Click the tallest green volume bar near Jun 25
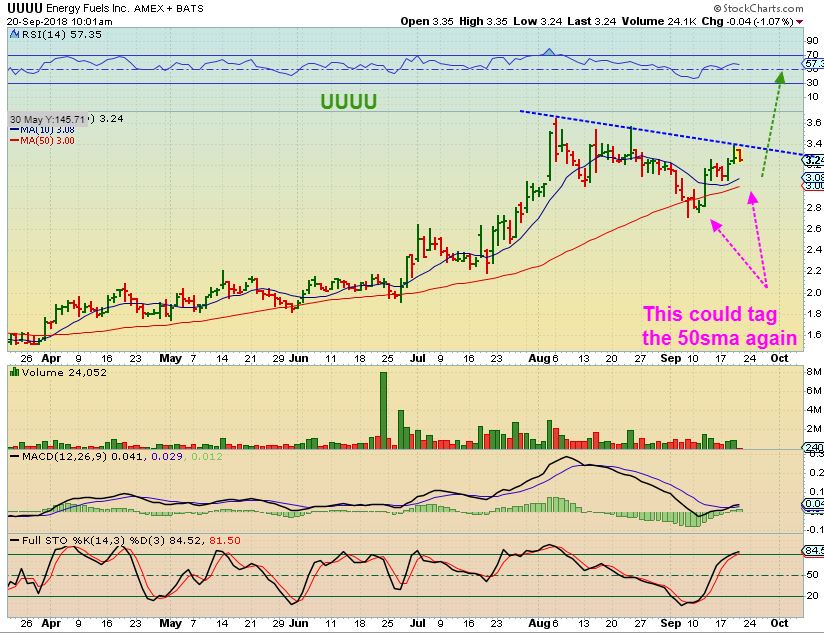Viewport: 824px width, 633px height. coord(383,410)
